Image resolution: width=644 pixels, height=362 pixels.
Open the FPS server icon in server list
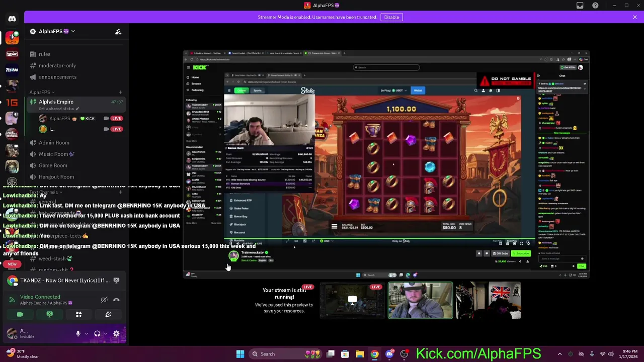(12, 54)
